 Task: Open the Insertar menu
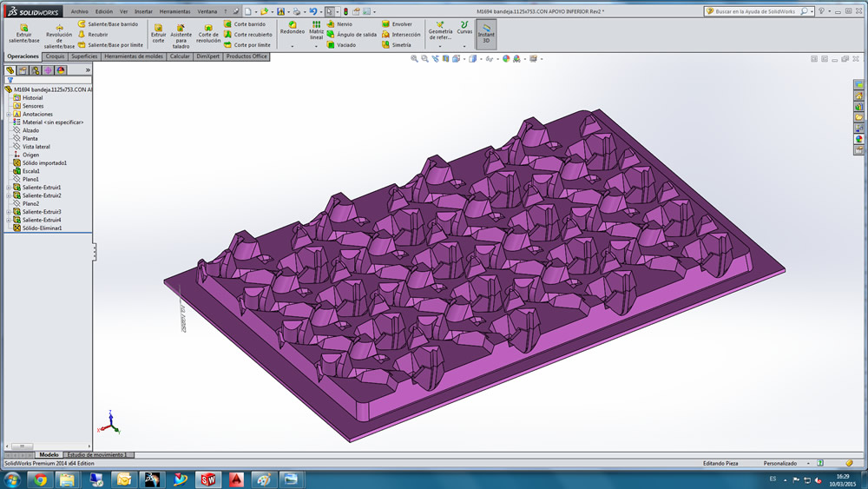143,11
